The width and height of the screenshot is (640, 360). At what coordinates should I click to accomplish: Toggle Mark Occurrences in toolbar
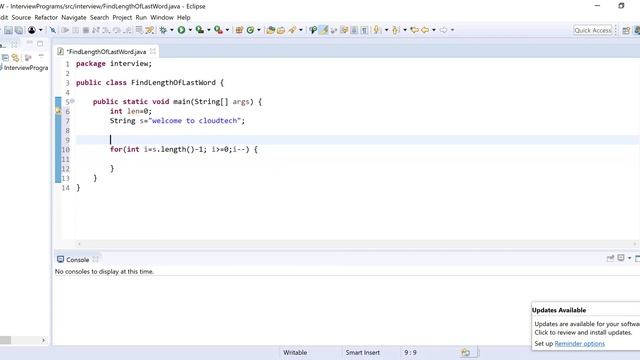point(323,30)
